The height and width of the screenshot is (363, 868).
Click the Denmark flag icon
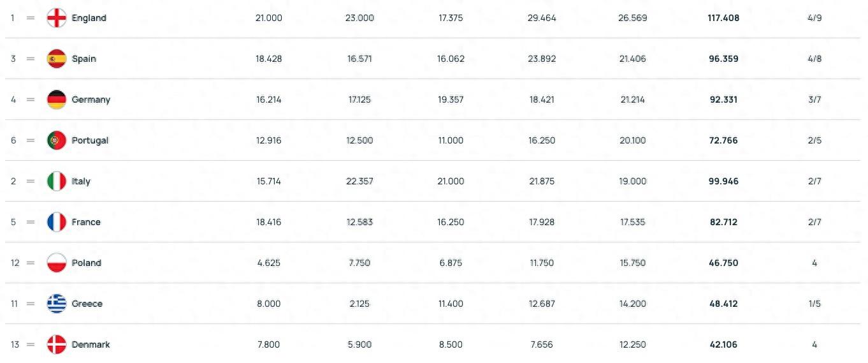[57, 344]
